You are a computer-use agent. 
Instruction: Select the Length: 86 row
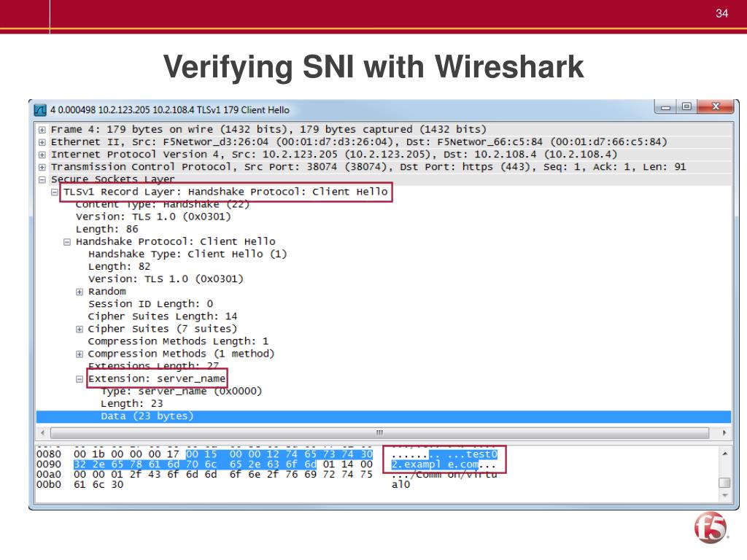pos(107,230)
